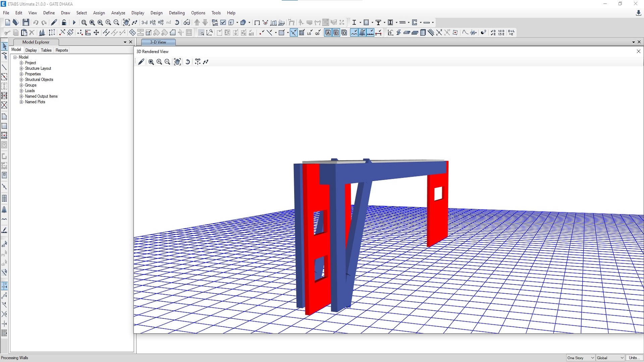Click the Set Elevation View icon
Screen dimensions: 644x362
pyautogui.click(x=161, y=22)
